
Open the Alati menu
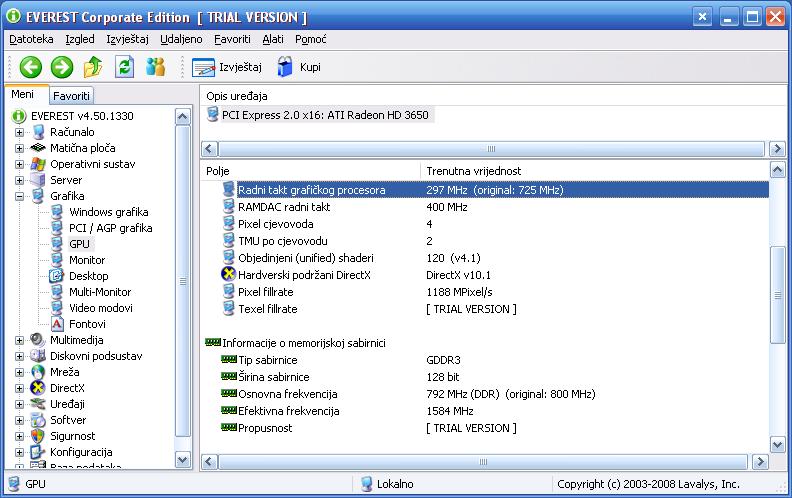coord(273,39)
